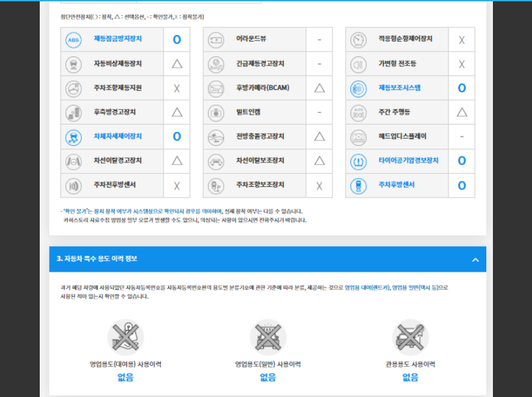Click the 영업용도(대여용) 사용이력 label

[x=125, y=365]
